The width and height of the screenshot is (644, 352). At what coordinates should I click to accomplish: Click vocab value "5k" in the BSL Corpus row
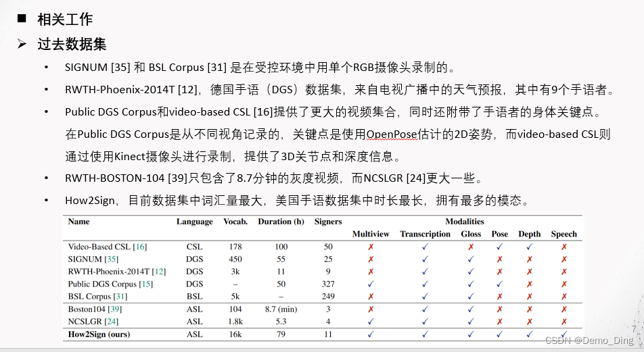(235, 296)
